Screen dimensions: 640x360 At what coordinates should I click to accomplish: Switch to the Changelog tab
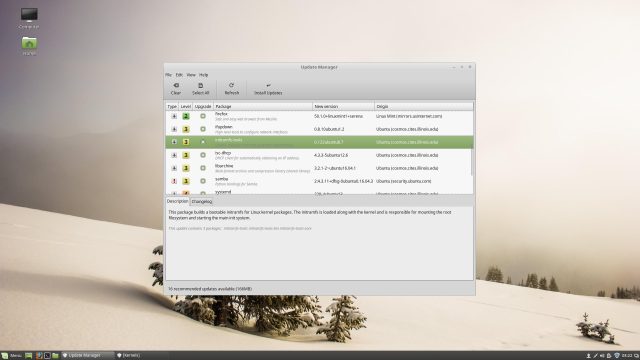202,202
